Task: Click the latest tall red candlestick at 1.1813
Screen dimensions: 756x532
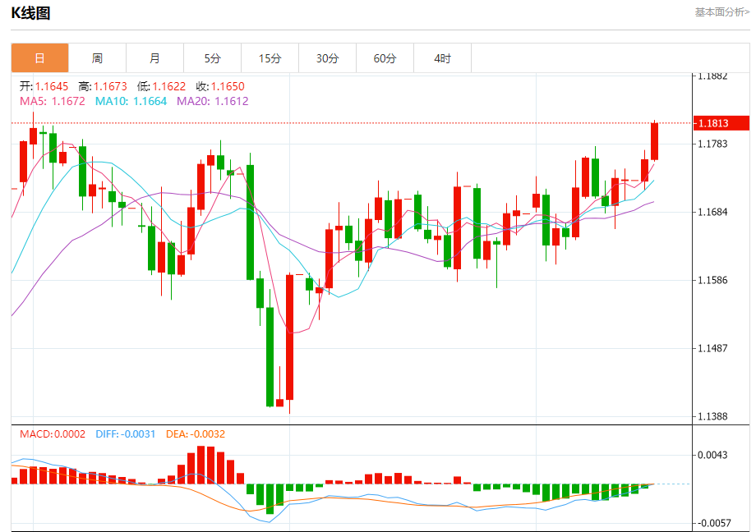Action: [654, 141]
